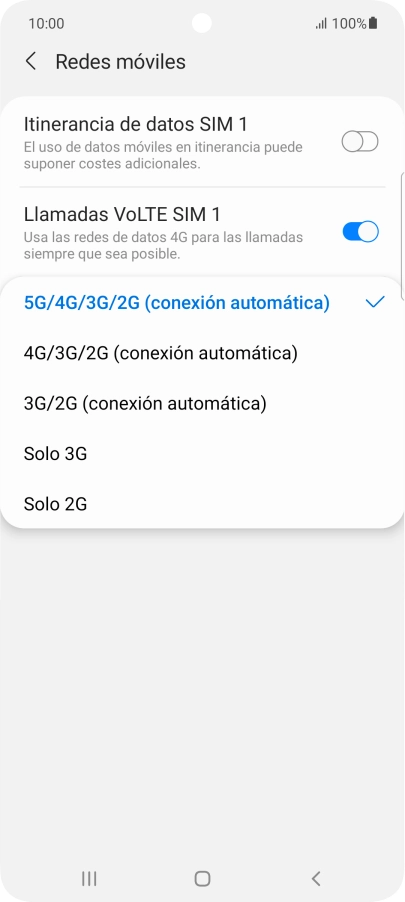Viewport: 405px width, 902px height.
Task: Select 5G/4G/3G/2G conexión automática option
Action: pyautogui.click(x=202, y=303)
